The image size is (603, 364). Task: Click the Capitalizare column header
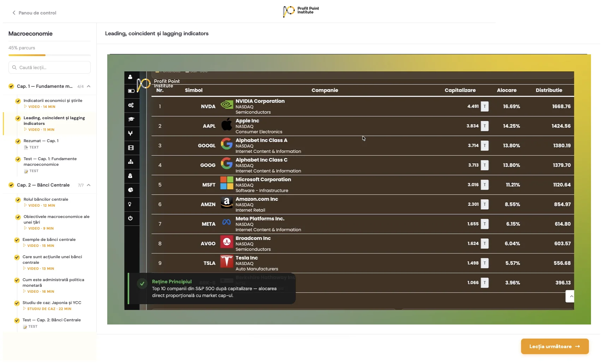[460, 90]
